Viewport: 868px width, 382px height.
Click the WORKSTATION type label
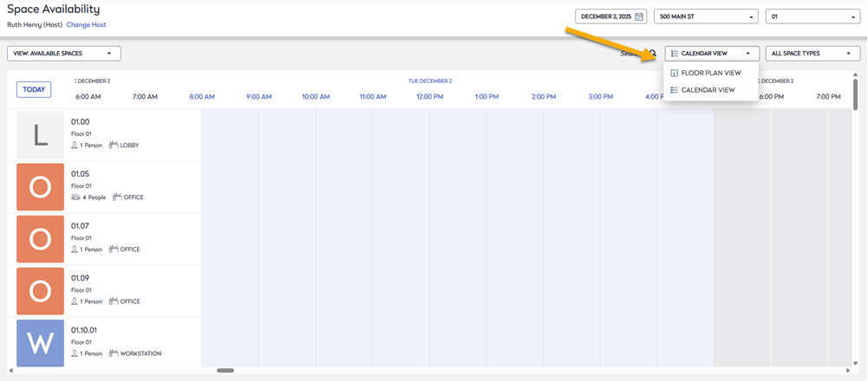point(140,353)
